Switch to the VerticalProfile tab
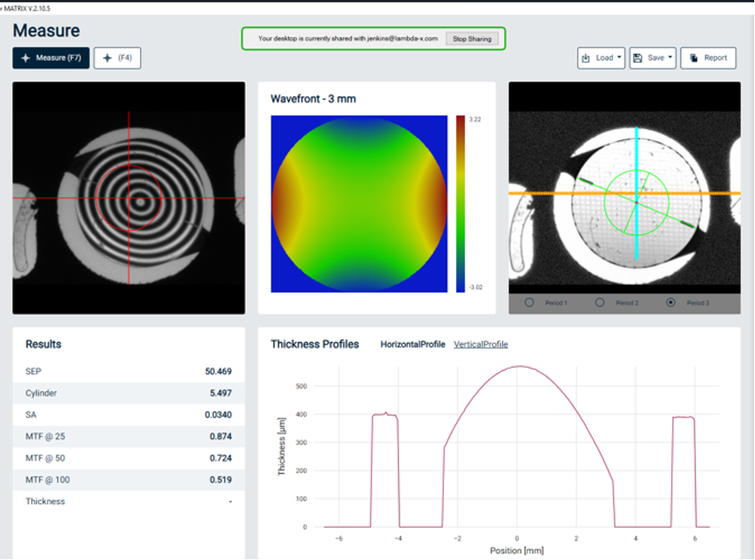Viewport: 755px width, 560px height. pyautogui.click(x=480, y=344)
